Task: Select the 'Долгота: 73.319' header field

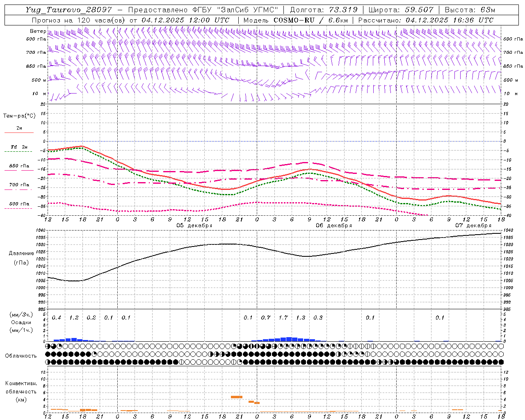Action: (324, 10)
